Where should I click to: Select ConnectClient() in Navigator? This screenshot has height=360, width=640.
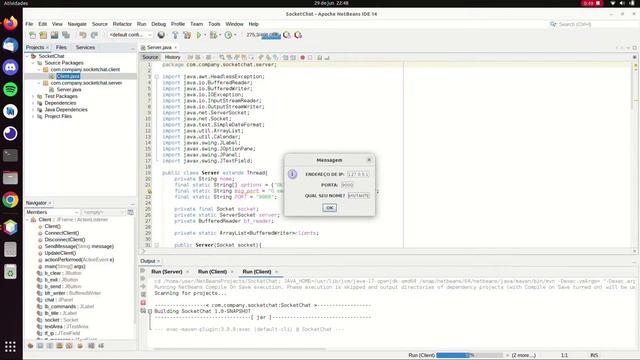(x=62, y=233)
